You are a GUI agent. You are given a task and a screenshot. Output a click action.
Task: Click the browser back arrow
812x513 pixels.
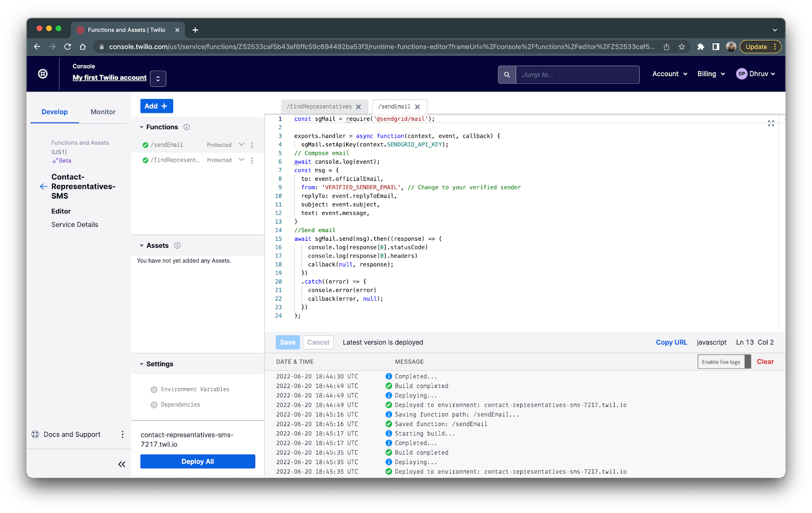point(37,47)
